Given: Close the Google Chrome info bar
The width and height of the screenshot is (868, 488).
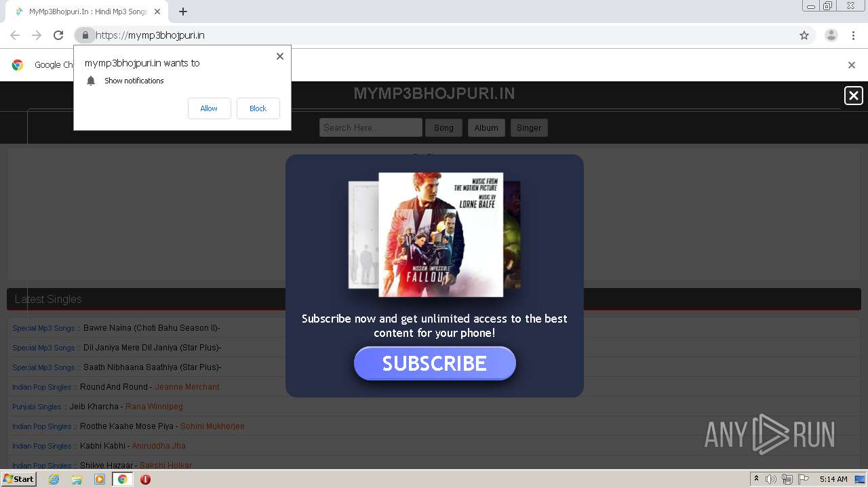Looking at the screenshot, I should tap(852, 65).
